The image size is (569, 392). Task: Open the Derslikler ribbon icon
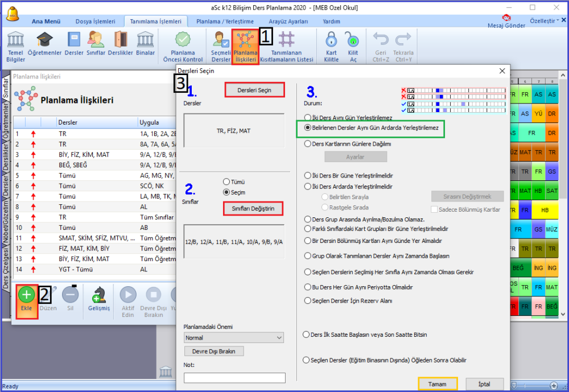121,44
